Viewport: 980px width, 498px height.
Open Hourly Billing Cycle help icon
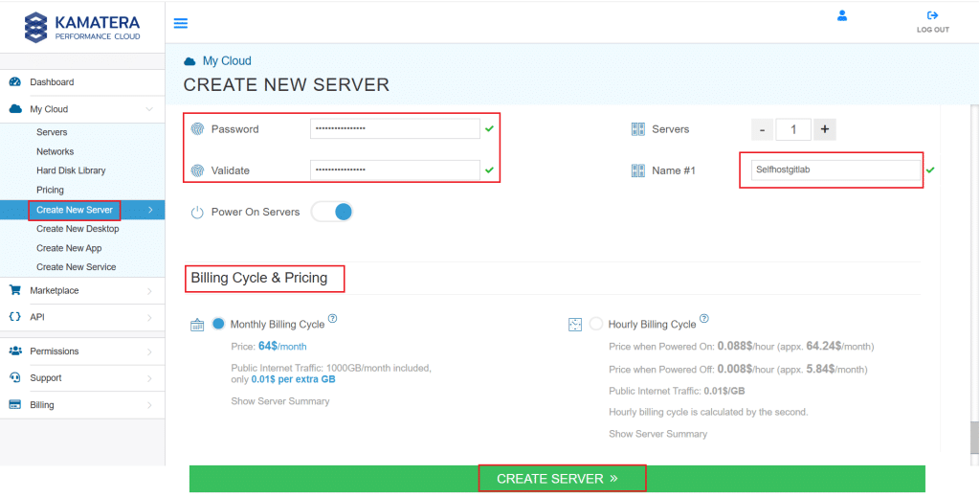(x=703, y=319)
